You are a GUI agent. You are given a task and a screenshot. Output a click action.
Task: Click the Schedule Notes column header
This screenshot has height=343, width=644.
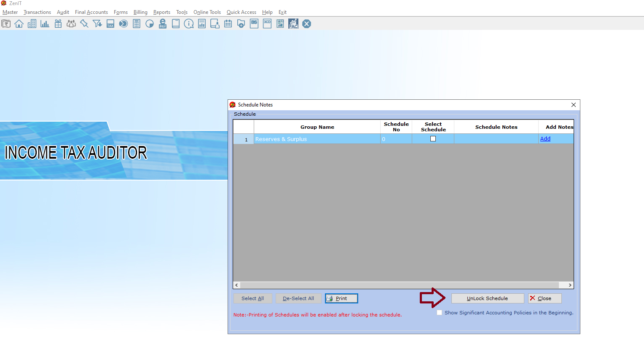496,127
